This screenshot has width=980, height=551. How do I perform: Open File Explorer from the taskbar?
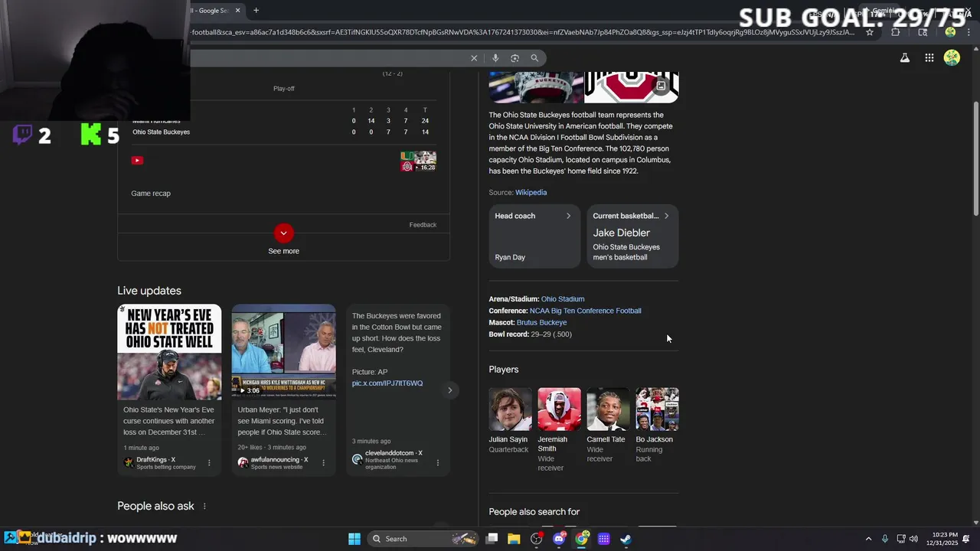514,539
